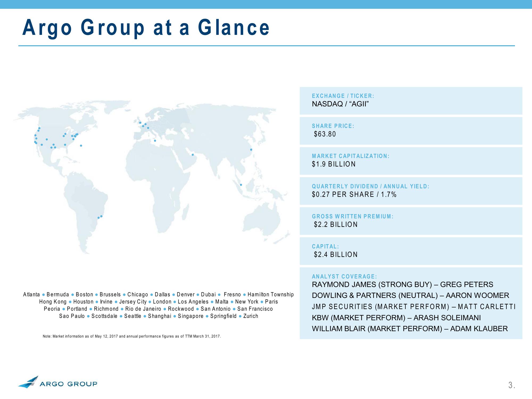Click the KBW – Arash Soleimani line
This screenshot has height=399, width=532.
click(x=396, y=318)
